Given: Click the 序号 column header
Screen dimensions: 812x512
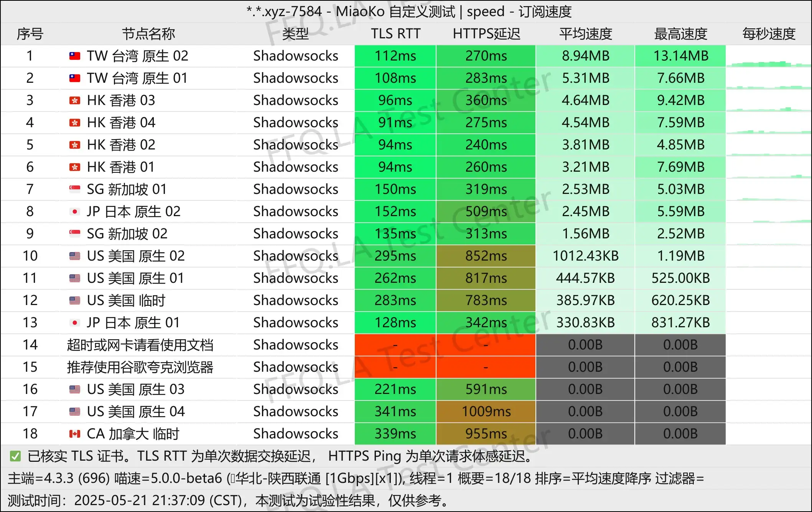Looking at the screenshot, I should tap(30, 34).
